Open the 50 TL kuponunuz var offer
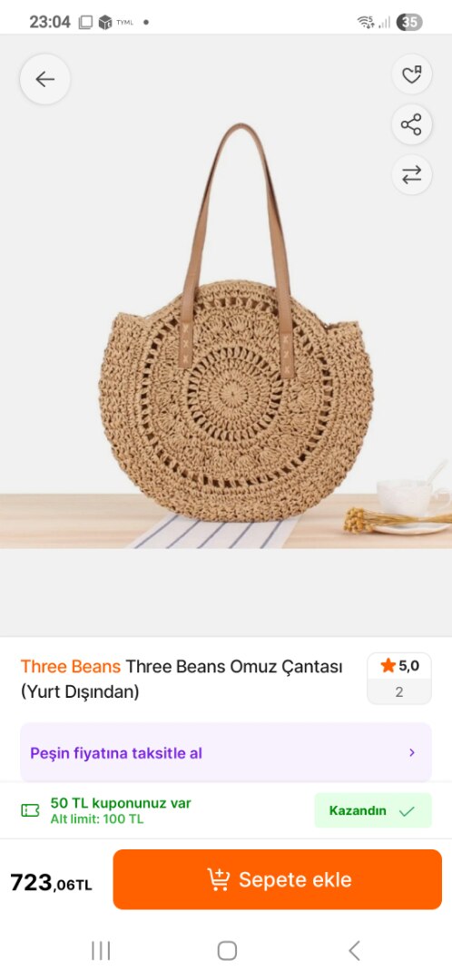This screenshot has height=980, width=452. (x=121, y=810)
